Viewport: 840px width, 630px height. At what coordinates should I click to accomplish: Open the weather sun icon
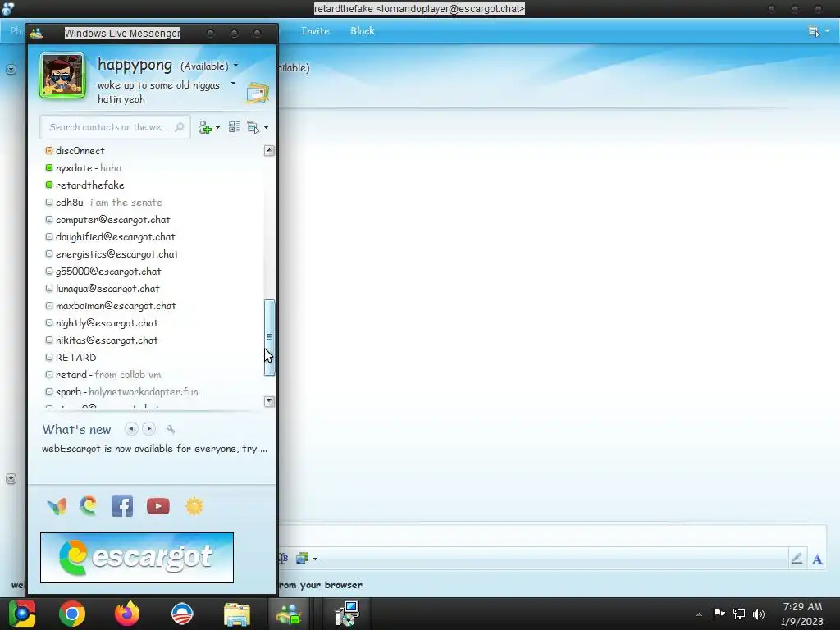pyautogui.click(x=194, y=506)
